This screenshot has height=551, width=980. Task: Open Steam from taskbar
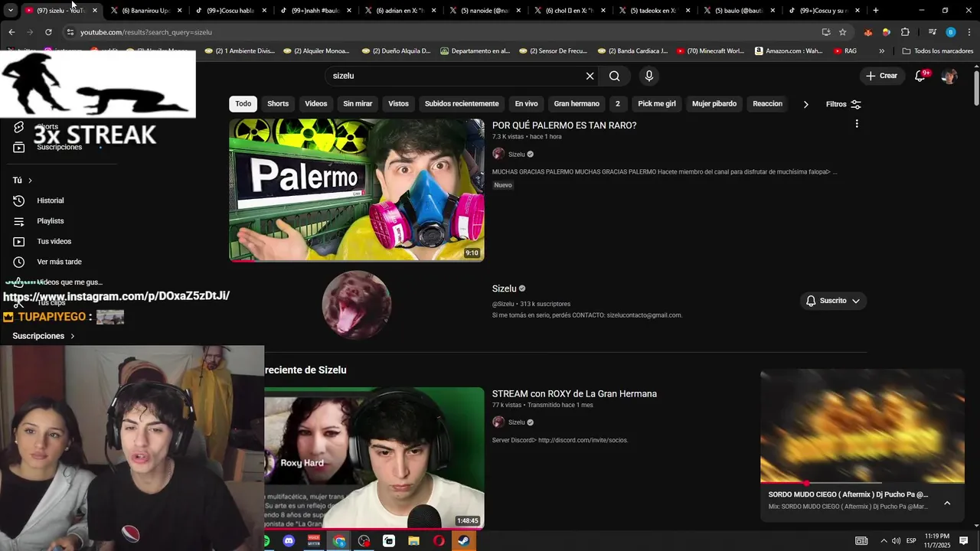(464, 541)
